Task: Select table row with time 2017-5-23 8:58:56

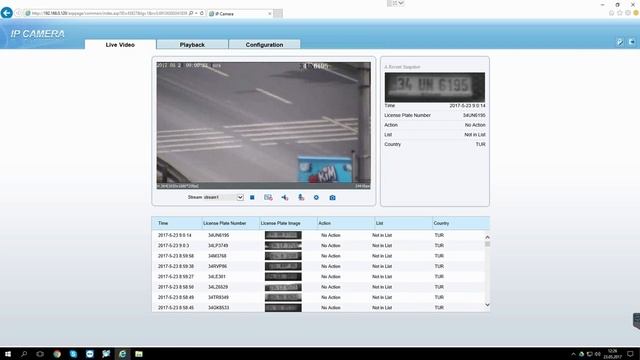Action: coord(318,287)
